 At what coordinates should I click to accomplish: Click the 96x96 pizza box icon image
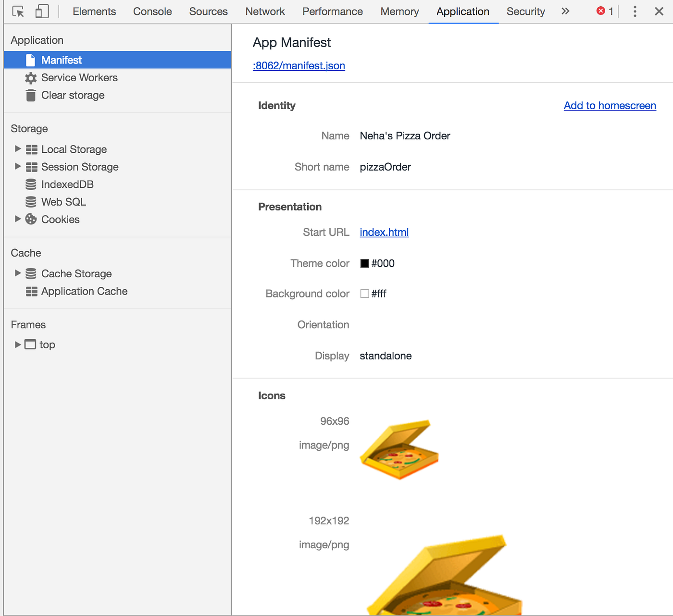point(399,450)
